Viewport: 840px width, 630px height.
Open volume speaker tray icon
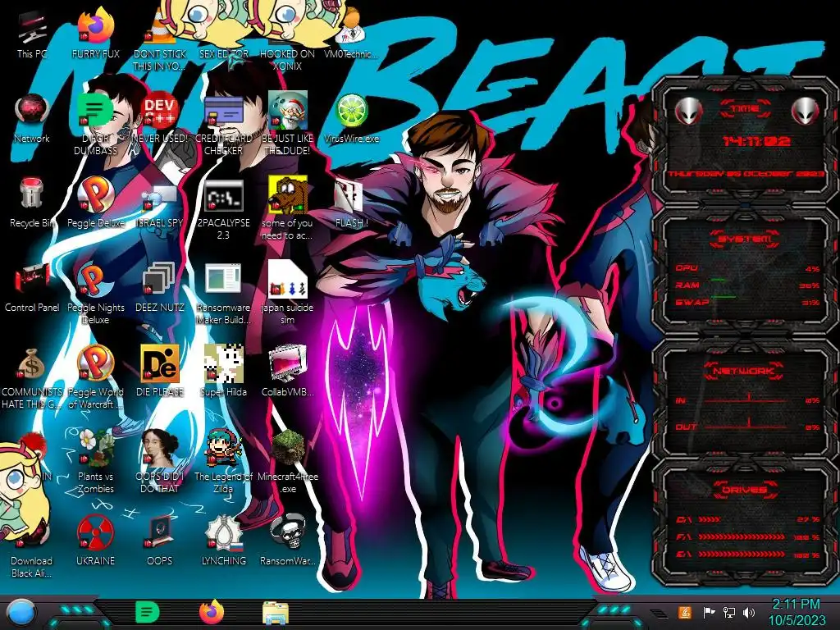(749, 612)
